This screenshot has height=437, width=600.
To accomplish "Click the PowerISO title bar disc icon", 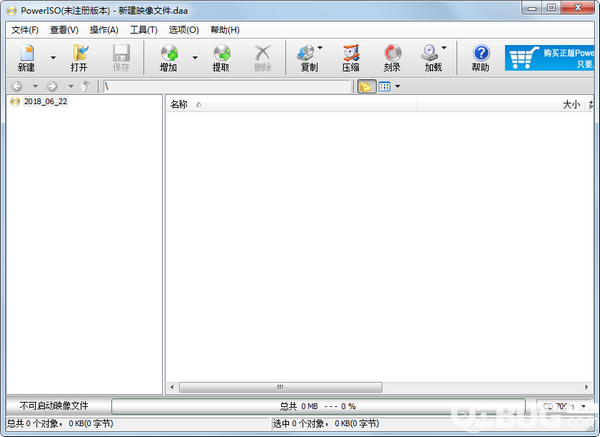I will (12, 11).
